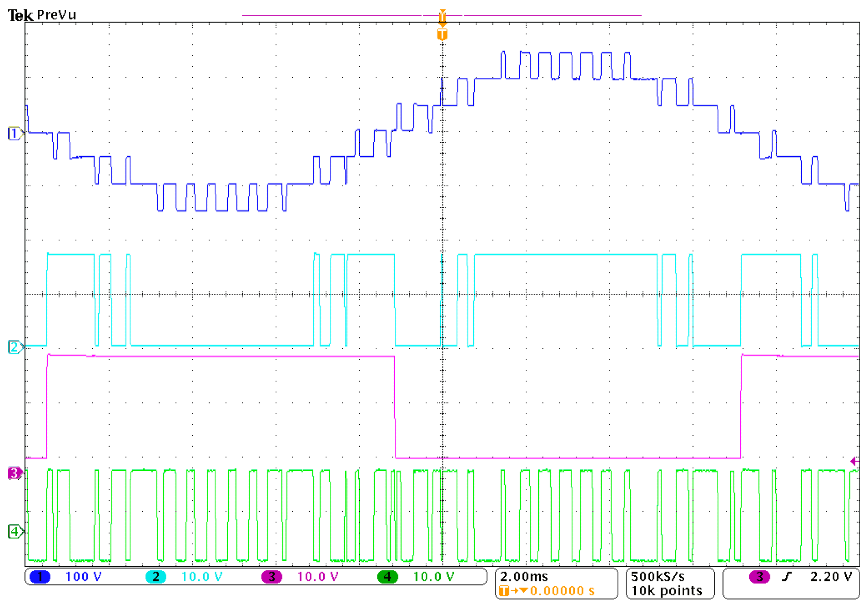Image resolution: width=868 pixels, height=607 pixels.
Task: Click the blue channel 1 badge
Action: (39, 576)
